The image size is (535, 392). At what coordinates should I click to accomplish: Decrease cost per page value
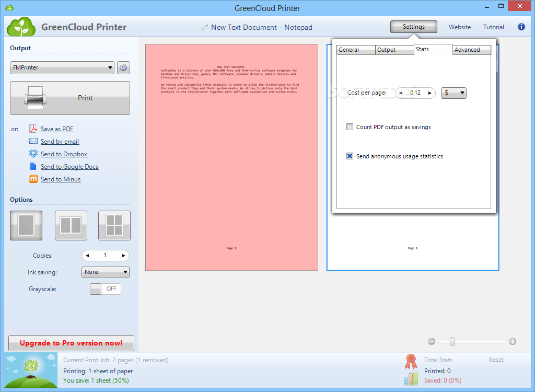401,93
